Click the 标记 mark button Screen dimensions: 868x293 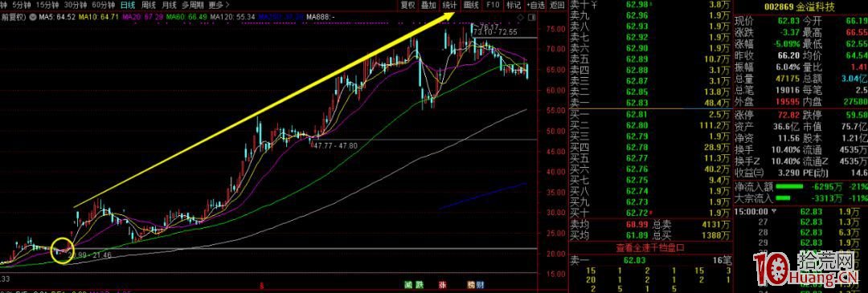coord(513,5)
